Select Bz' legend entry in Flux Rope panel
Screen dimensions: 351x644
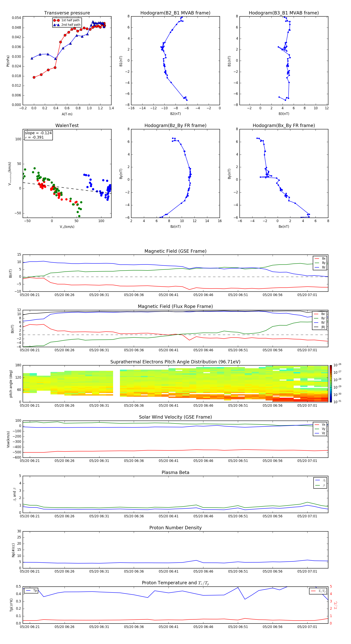320,323
